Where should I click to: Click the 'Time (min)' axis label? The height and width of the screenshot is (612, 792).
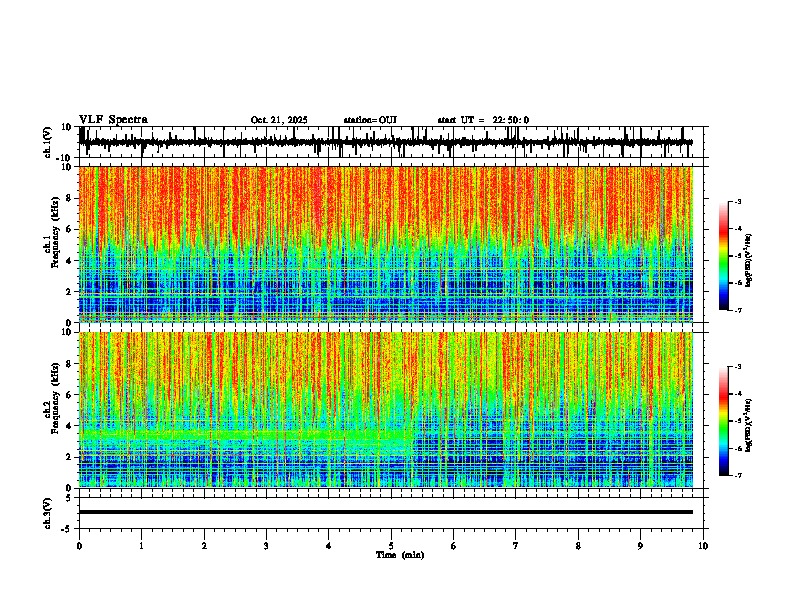click(x=400, y=555)
